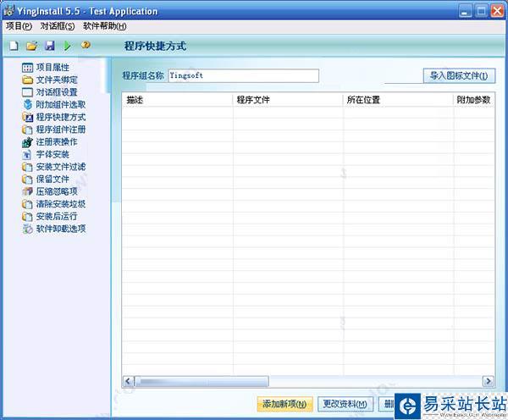Viewport: 508px width, 420px height.
Task: Maximize the YingInstall window
Action: click(482, 11)
